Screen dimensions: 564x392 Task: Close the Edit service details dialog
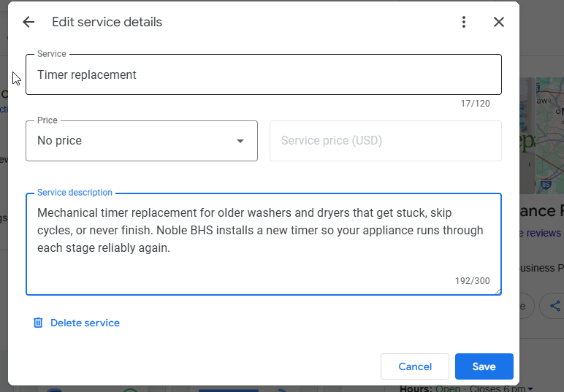click(x=499, y=22)
